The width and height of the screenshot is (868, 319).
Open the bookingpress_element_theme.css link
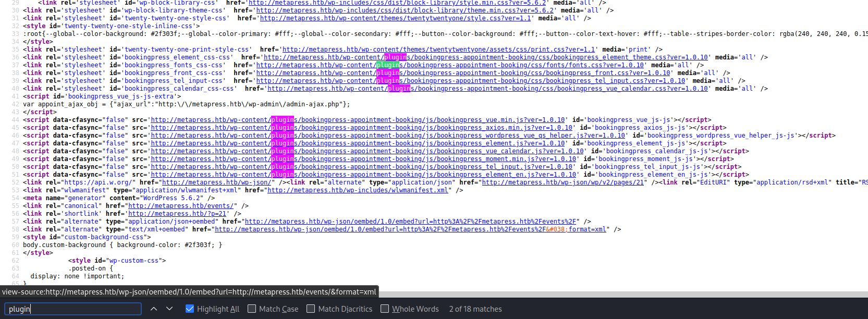[486, 57]
